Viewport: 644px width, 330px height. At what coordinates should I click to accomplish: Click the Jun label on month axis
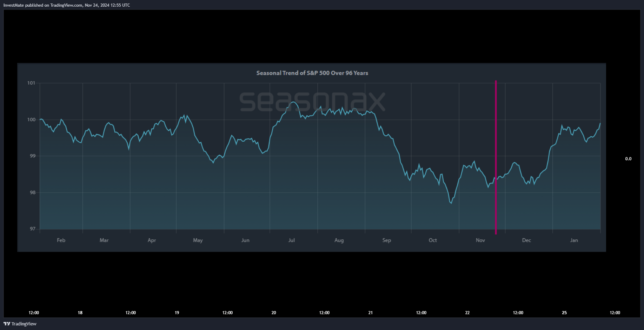245,240
